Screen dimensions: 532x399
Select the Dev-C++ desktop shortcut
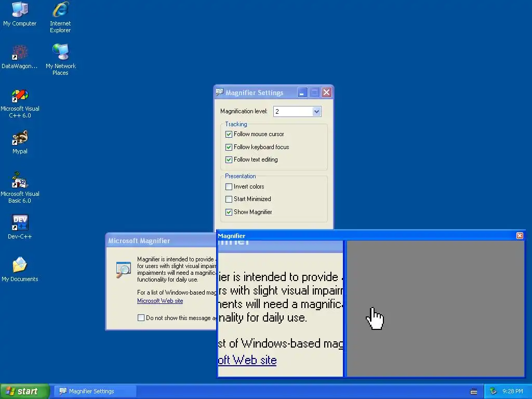click(x=20, y=227)
